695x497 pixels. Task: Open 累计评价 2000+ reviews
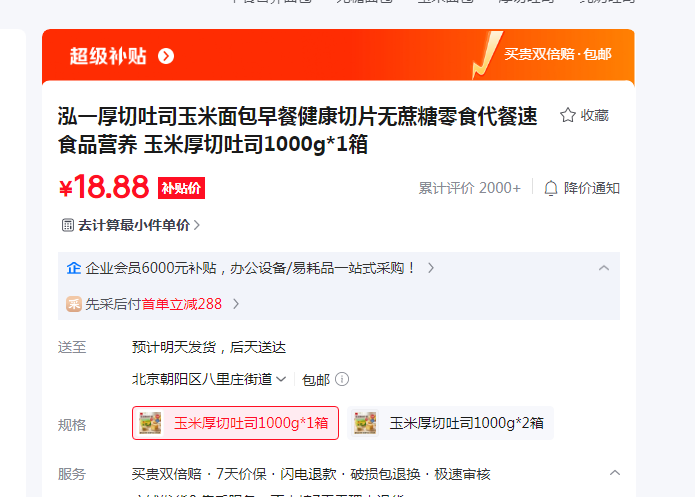(x=469, y=188)
